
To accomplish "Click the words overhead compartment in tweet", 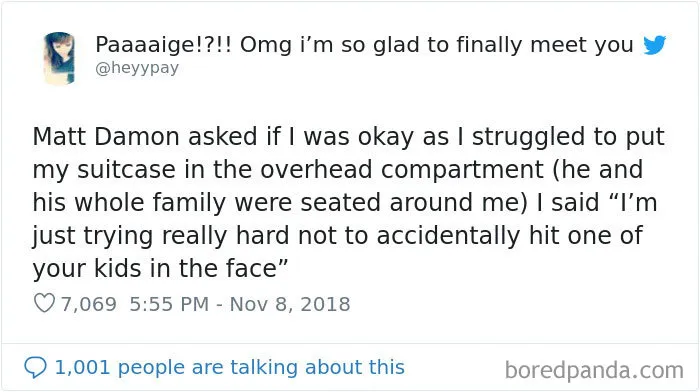I will (402, 170).
